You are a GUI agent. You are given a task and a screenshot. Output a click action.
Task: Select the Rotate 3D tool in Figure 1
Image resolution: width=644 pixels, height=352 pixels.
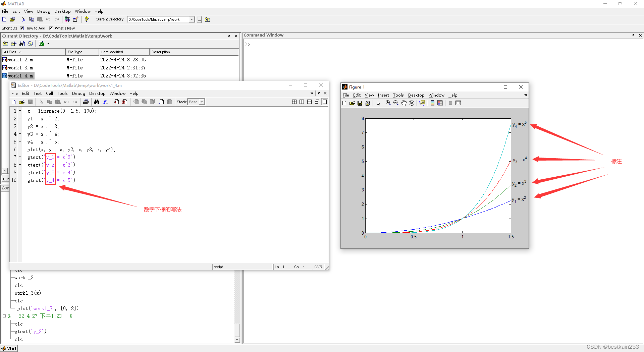[412, 103]
